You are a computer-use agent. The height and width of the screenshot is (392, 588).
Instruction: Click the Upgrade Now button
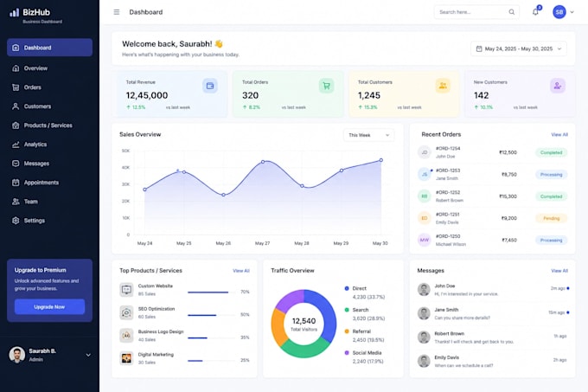point(49,307)
